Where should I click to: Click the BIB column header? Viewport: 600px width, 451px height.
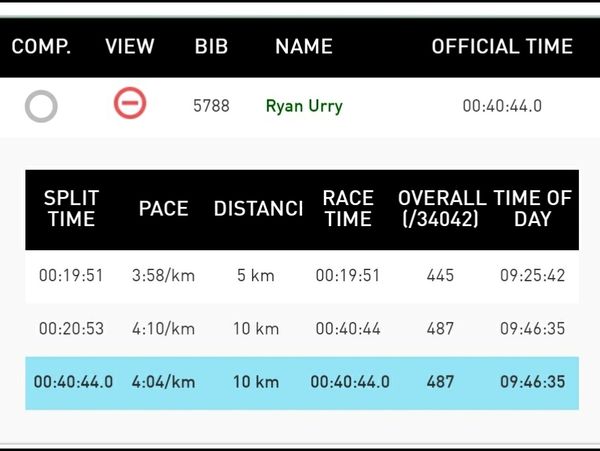(x=211, y=47)
